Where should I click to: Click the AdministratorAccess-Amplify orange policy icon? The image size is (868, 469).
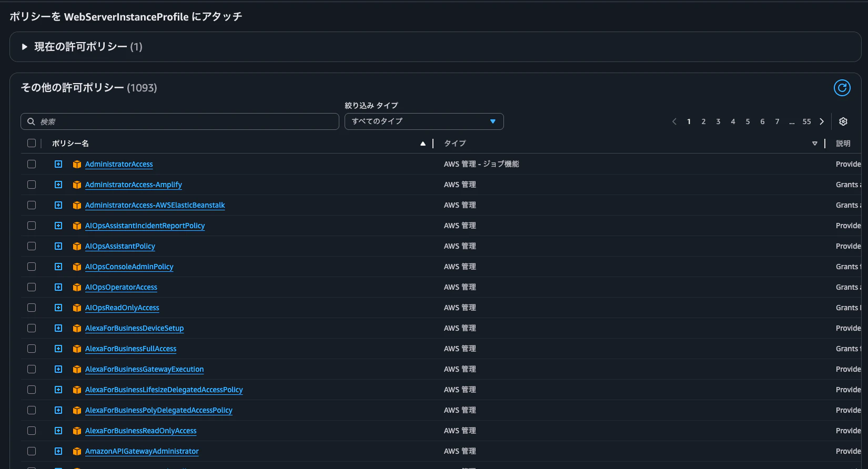pos(77,185)
